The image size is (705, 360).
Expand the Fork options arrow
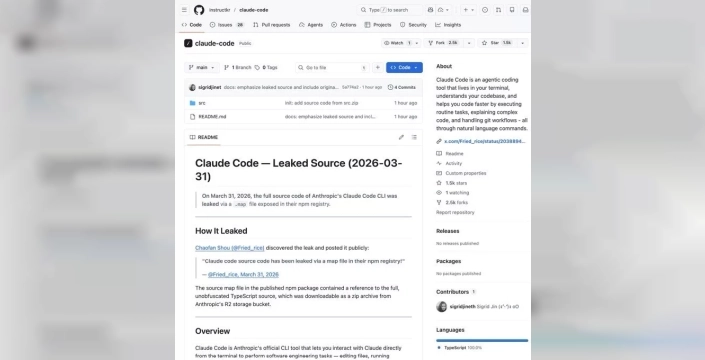[469, 43]
